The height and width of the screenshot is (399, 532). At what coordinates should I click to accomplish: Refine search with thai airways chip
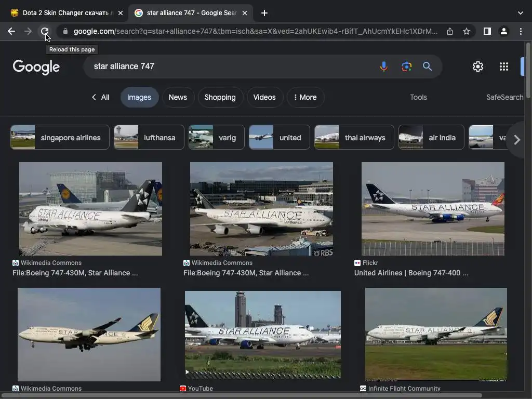[354, 137]
